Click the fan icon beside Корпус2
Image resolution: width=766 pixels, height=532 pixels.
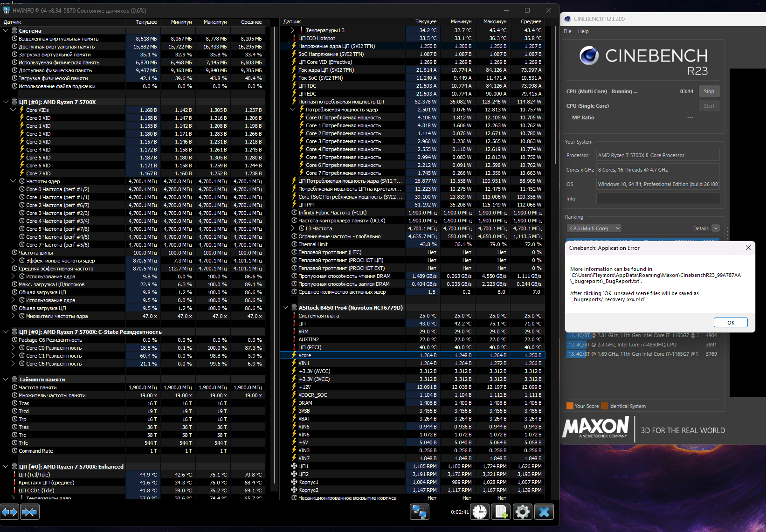pos(294,490)
